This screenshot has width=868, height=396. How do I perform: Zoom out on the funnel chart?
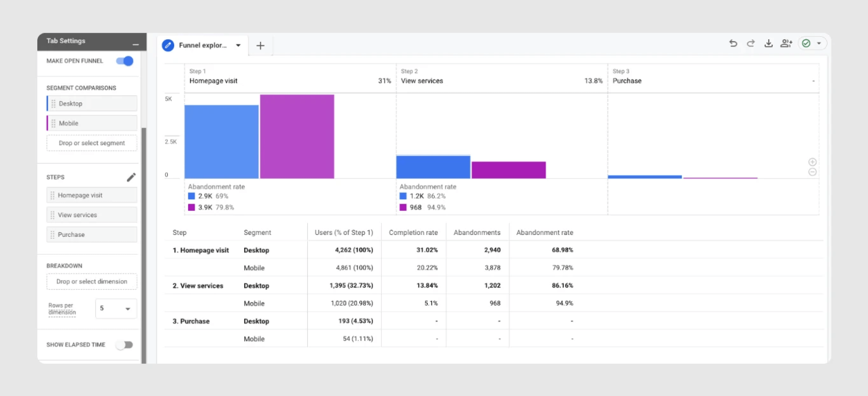(x=812, y=172)
